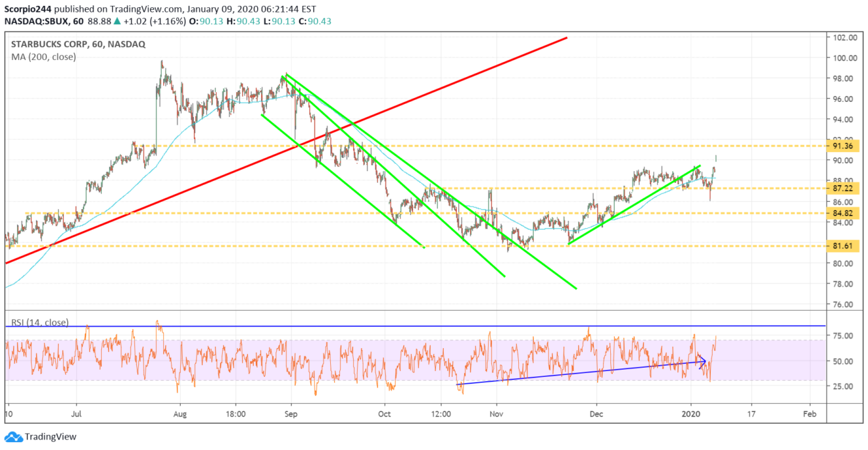The image size is (868, 450).
Task: Click the MA (200, close) indicator label
Action: point(43,57)
